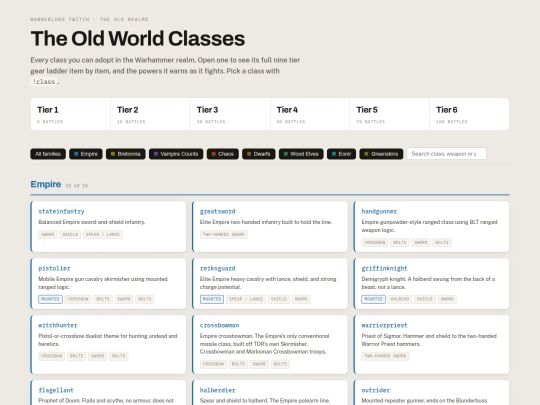This screenshot has height=405, width=540.
Task: Select the Tier 2 card
Action: (x=150, y=114)
